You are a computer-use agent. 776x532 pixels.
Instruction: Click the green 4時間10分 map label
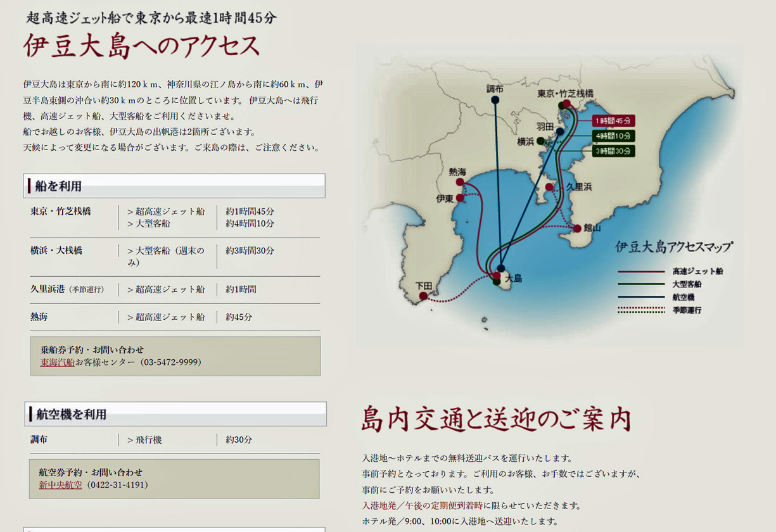coord(613,136)
